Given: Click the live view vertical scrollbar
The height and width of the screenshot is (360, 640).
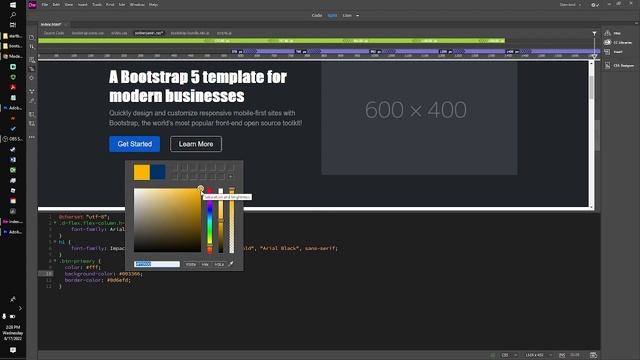Looking at the screenshot, I should (591, 135).
